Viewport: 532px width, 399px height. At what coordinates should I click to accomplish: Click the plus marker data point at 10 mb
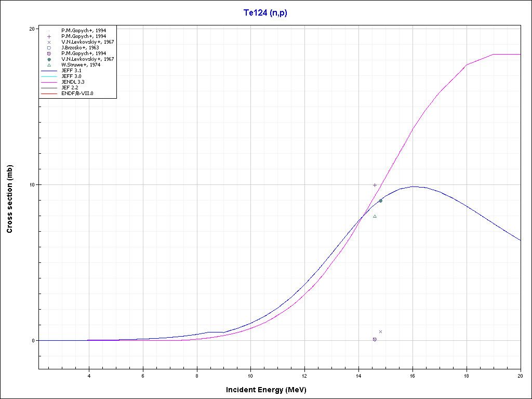pyautogui.click(x=375, y=185)
